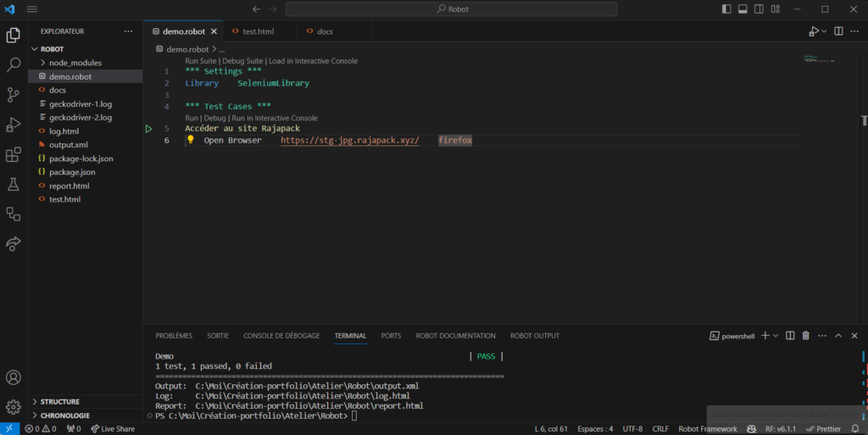Open the customize layout menu

click(x=776, y=8)
